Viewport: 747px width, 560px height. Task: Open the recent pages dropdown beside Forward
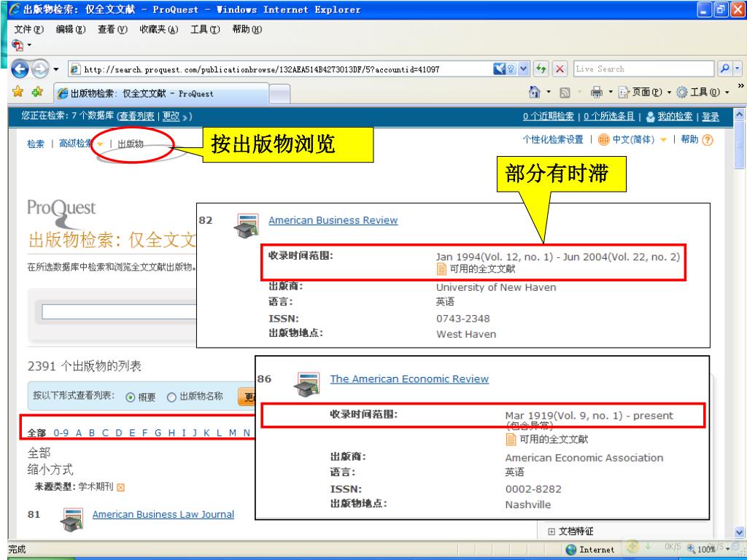55,69
